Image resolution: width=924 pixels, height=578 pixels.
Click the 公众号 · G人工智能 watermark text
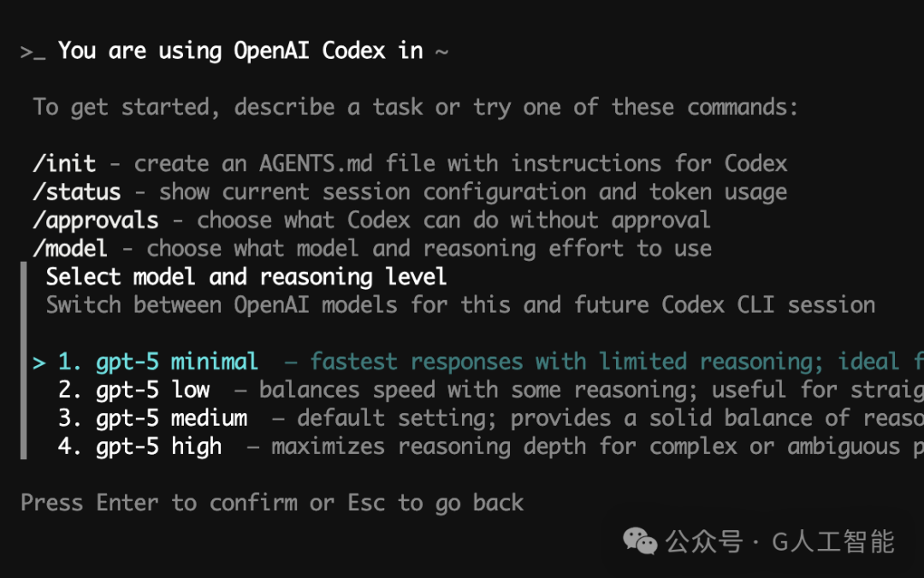[x=780, y=541]
